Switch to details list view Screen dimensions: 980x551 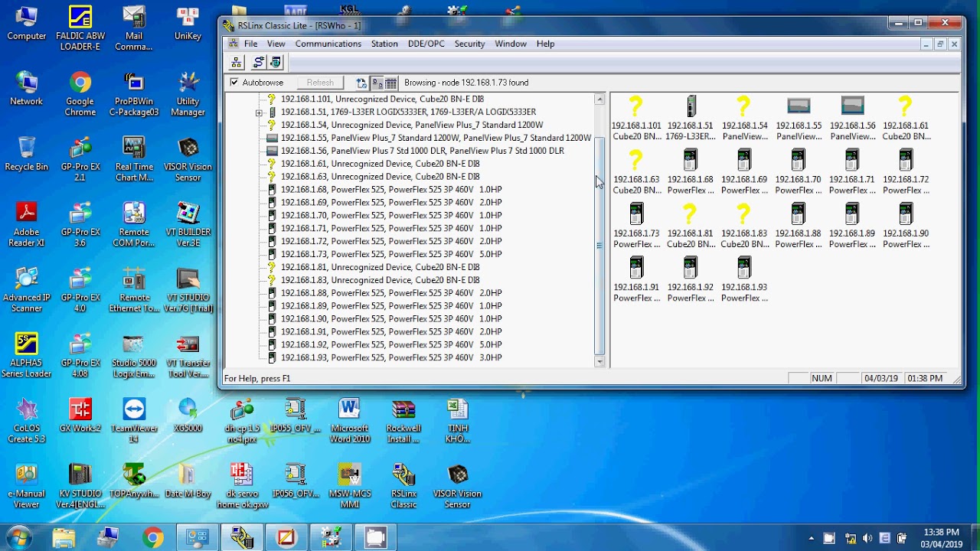[390, 83]
